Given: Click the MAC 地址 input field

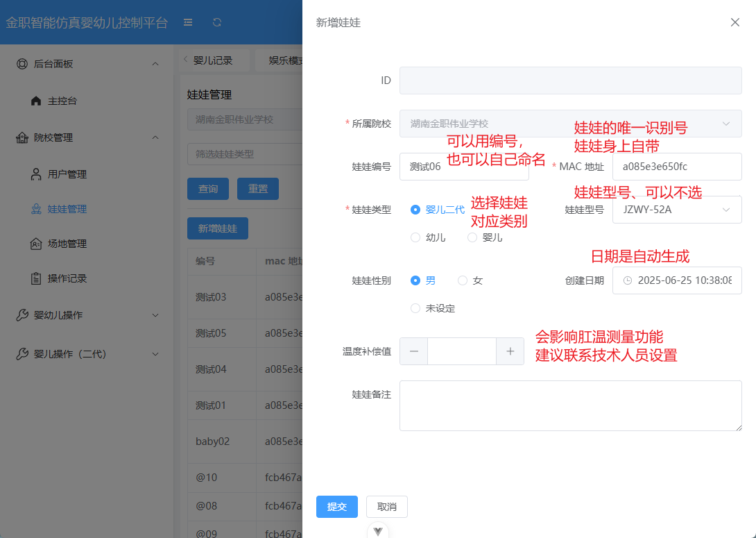Looking at the screenshot, I should pyautogui.click(x=677, y=167).
